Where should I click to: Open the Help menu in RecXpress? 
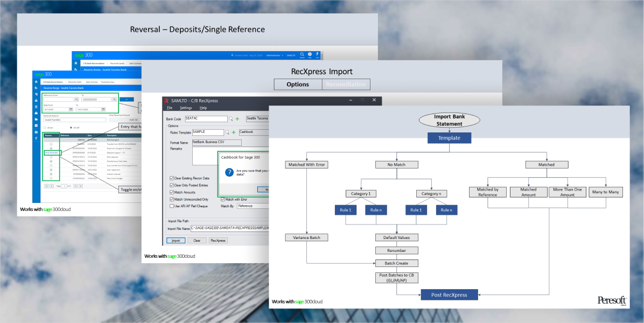[x=203, y=108]
